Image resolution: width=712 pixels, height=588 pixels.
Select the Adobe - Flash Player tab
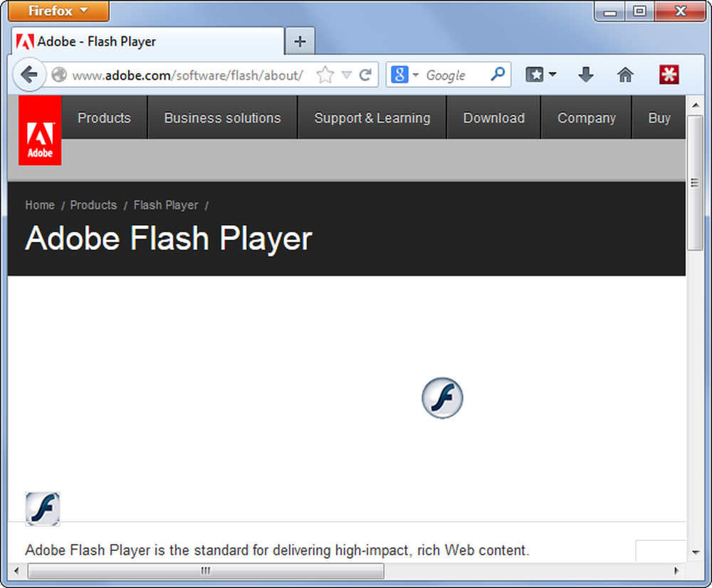point(147,41)
